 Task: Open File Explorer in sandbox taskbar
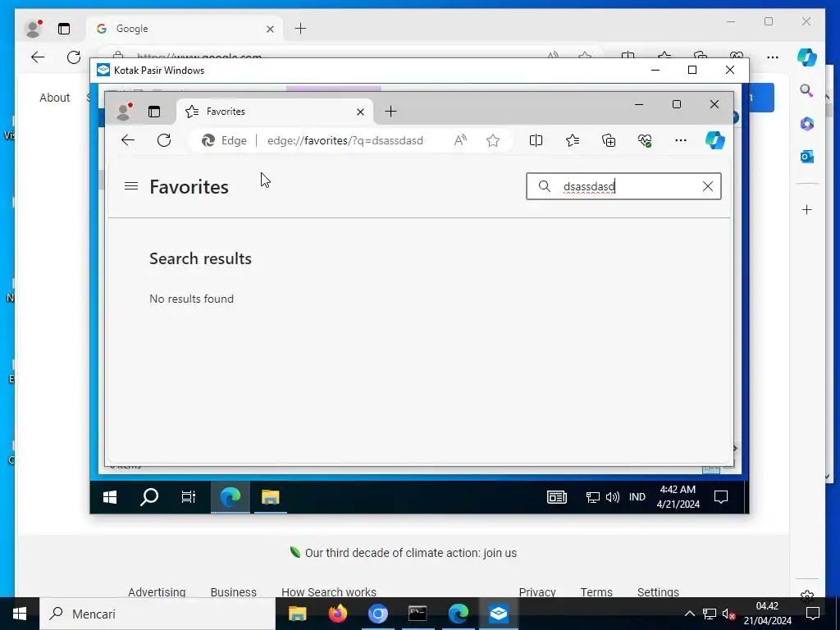(x=271, y=497)
